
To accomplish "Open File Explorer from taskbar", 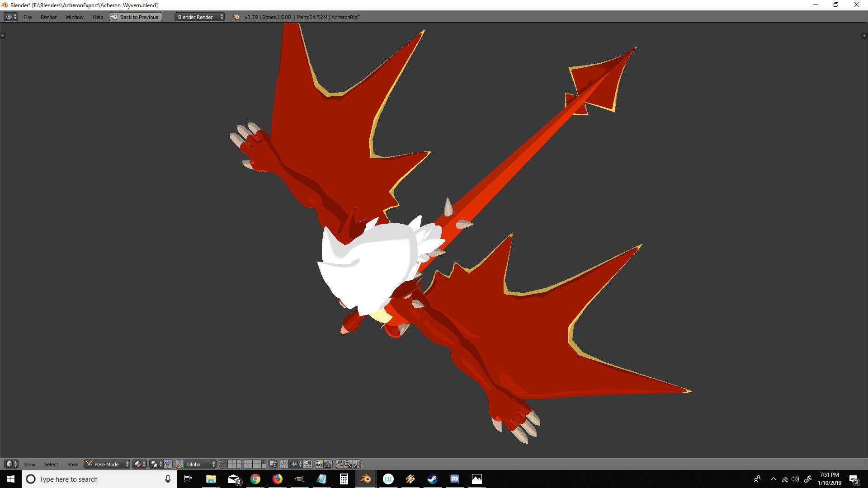I will coord(211,479).
